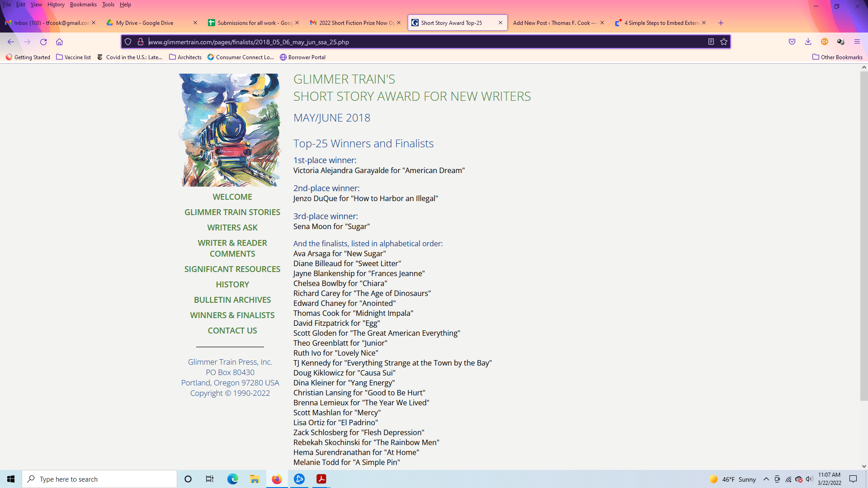Open the Vaccine list bookmark folder
Screen dimensions: 868x488
[74, 57]
